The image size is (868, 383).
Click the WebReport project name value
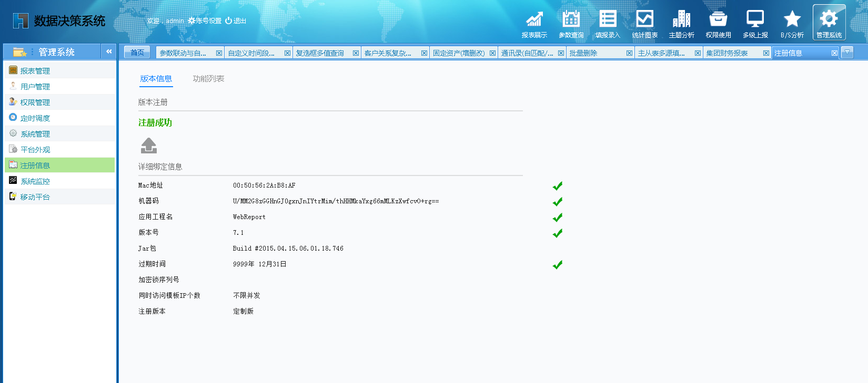[x=249, y=217]
